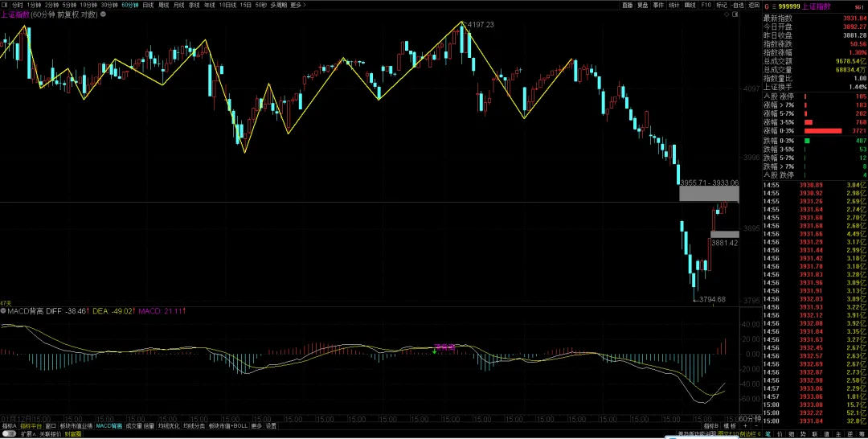Click the 笔 tab under quote panel
Viewport: 868px width, 439px height.
click(x=768, y=434)
